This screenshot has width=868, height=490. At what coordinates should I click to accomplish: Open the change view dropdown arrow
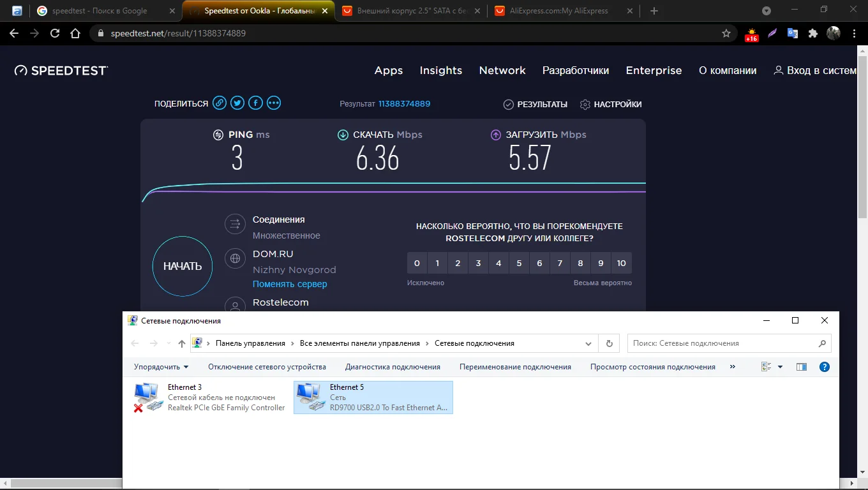coord(780,367)
